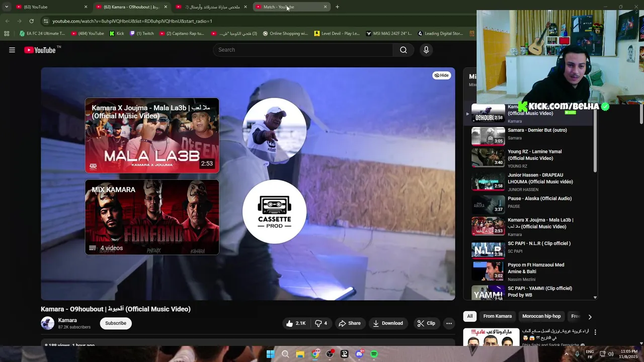Open the Level Devil bookmark

coord(337,34)
